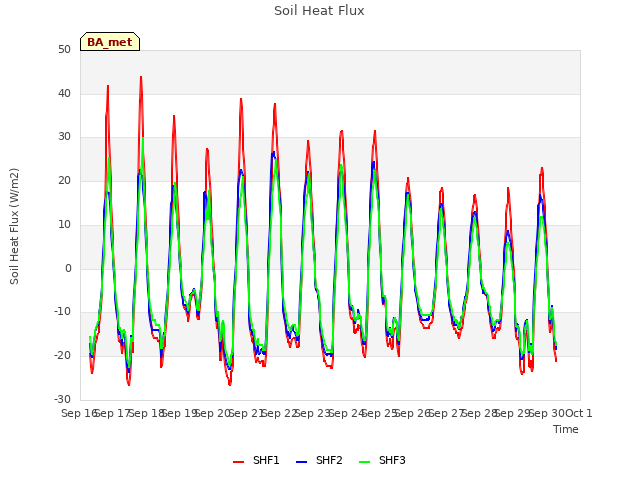The height and width of the screenshot is (480, 640).
Task: Click the y-axis label '-10'
Action: [x=63, y=312]
